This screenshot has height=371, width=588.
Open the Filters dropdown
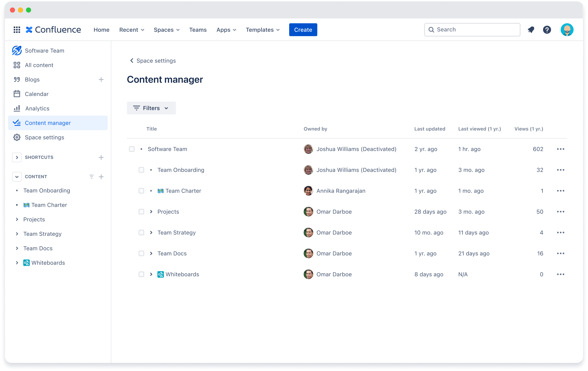point(151,108)
